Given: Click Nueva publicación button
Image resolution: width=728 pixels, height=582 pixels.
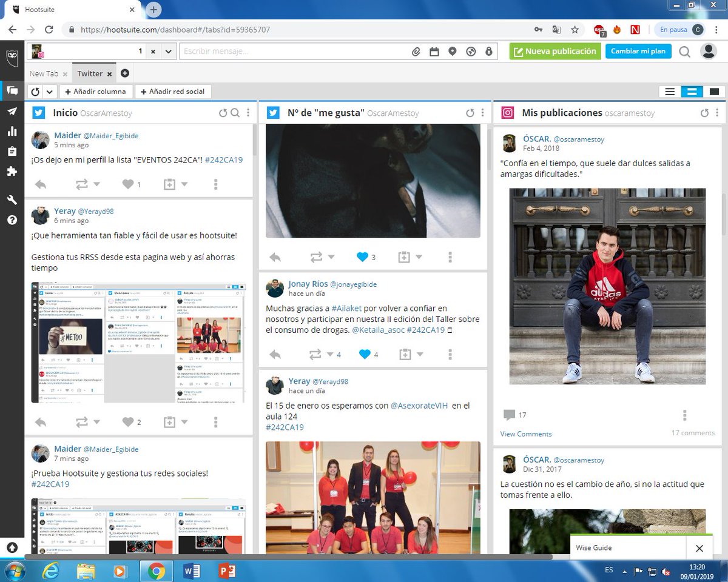Looking at the screenshot, I should coord(554,52).
